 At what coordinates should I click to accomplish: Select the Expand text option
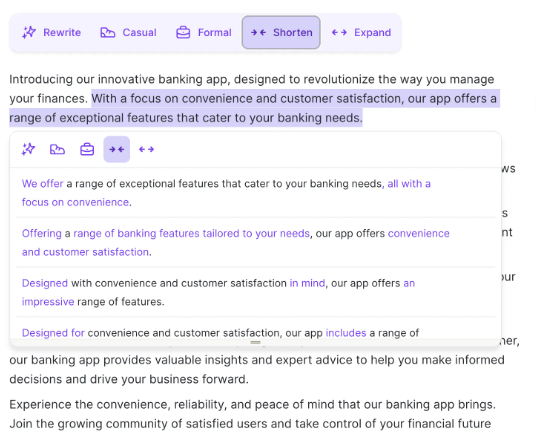click(x=361, y=32)
